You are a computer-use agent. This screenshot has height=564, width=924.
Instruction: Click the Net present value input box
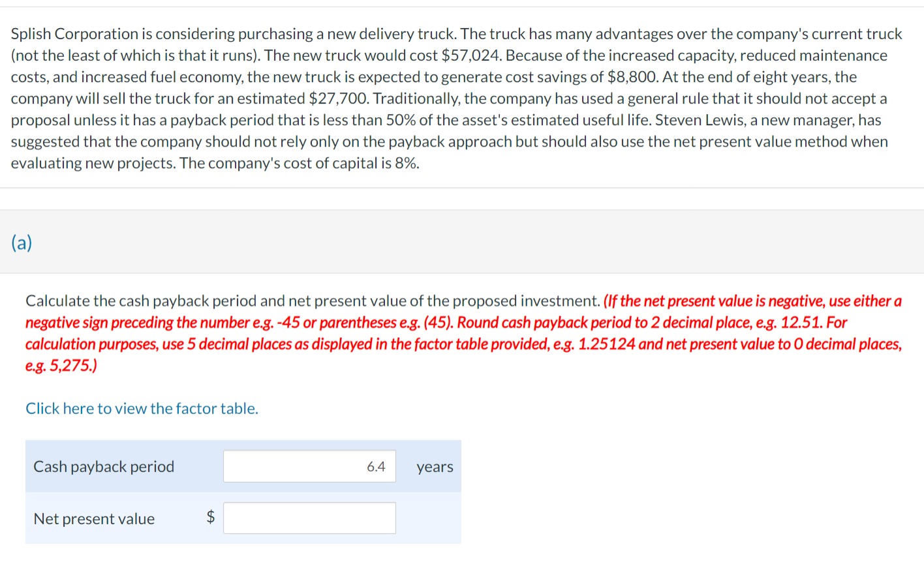point(309,518)
